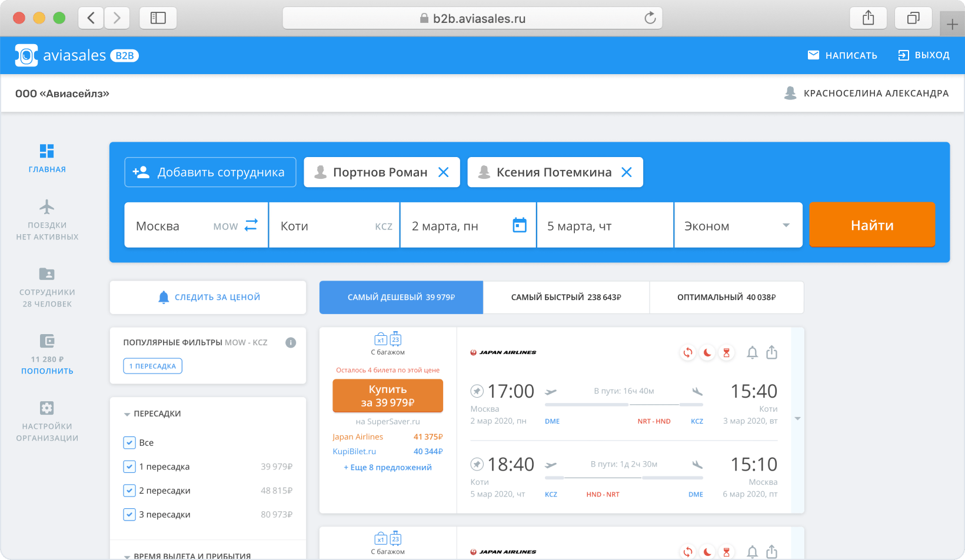Toggle the Все checkbox

[129, 442]
